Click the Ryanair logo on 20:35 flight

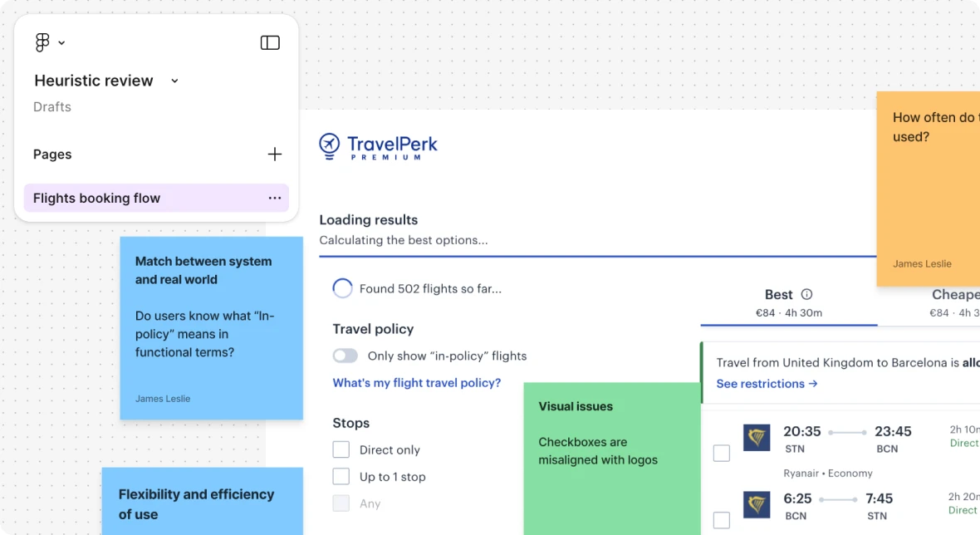[757, 437]
